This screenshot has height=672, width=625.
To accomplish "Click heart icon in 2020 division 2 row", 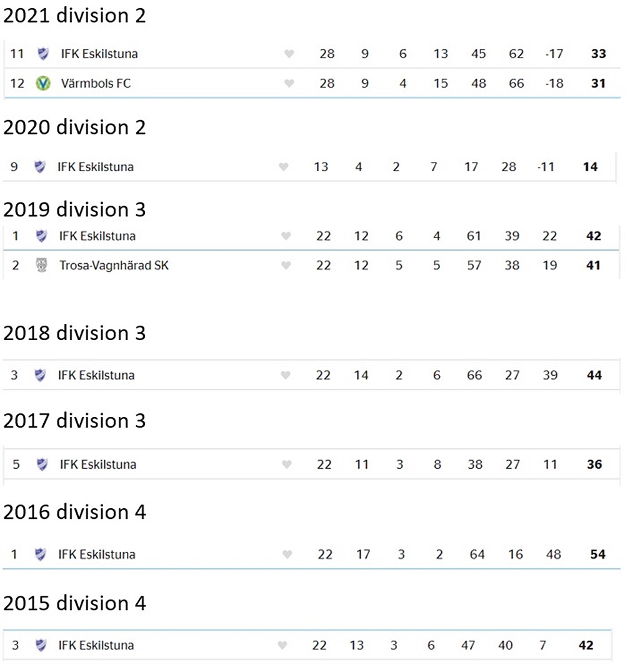I will coord(283,166).
